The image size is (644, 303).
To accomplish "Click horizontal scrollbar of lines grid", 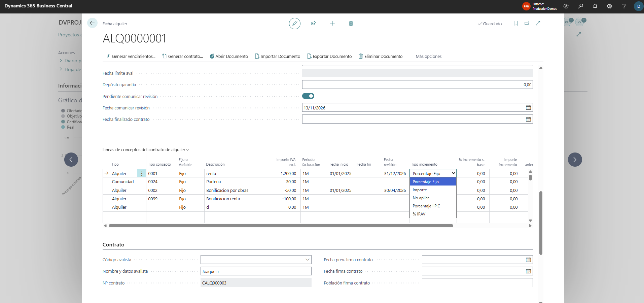I will [281, 226].
